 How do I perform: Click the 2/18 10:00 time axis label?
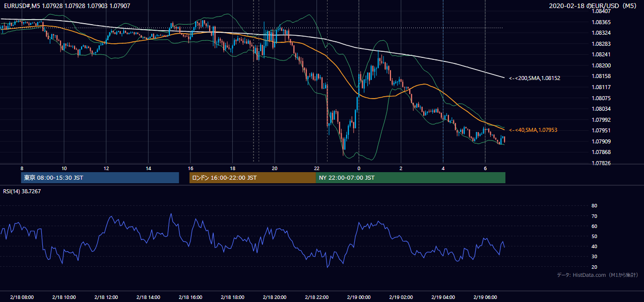point(64,297)
